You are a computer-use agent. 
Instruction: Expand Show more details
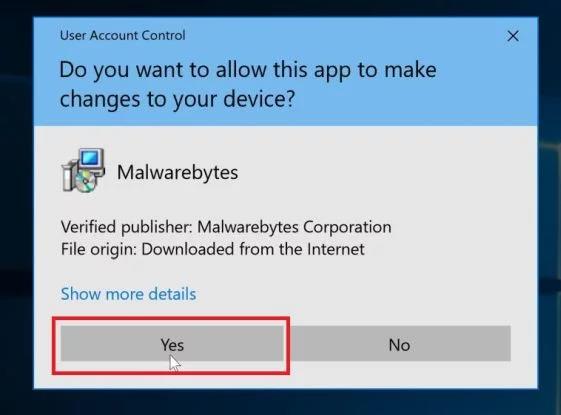tap(128, 294)
